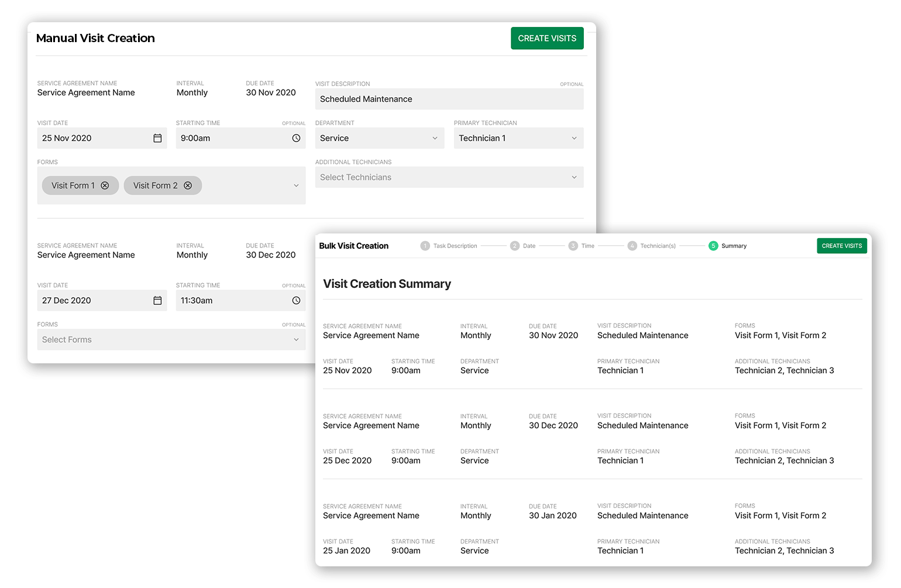Click visit date 25 Dec 2020 in summary
Screen dimensions: 901x588
pyautogui.click(x=347, y=460)
